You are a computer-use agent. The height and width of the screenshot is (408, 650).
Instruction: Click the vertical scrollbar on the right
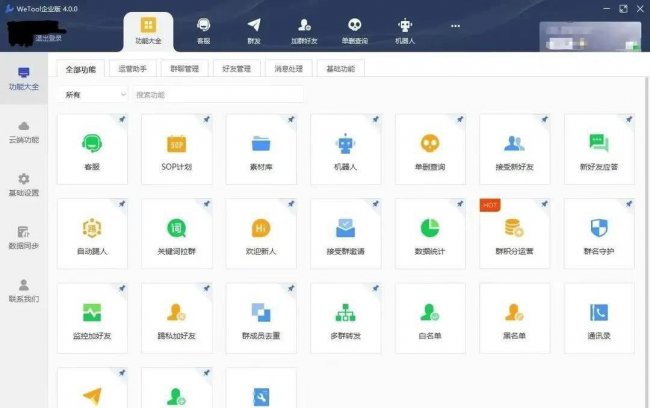click(x=647, y=243)
